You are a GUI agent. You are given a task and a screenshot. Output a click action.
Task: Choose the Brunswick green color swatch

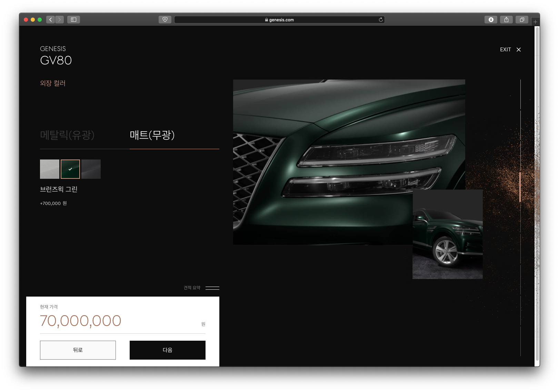click(70, 169)
